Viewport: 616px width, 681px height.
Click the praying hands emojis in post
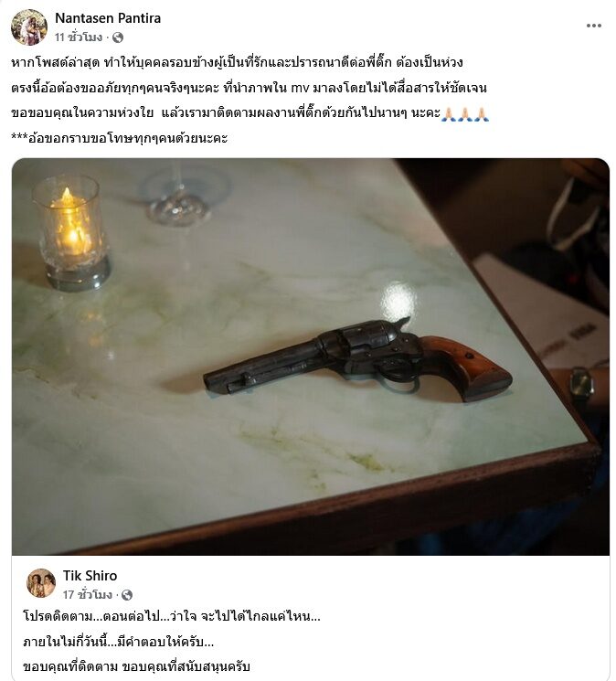[465, 114]
